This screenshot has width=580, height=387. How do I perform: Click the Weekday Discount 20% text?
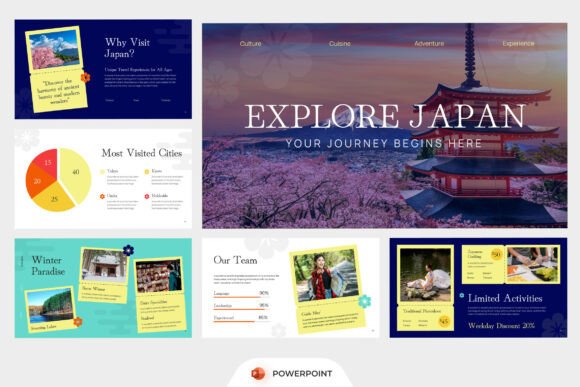pyautogui.click(x=501, y=326)
